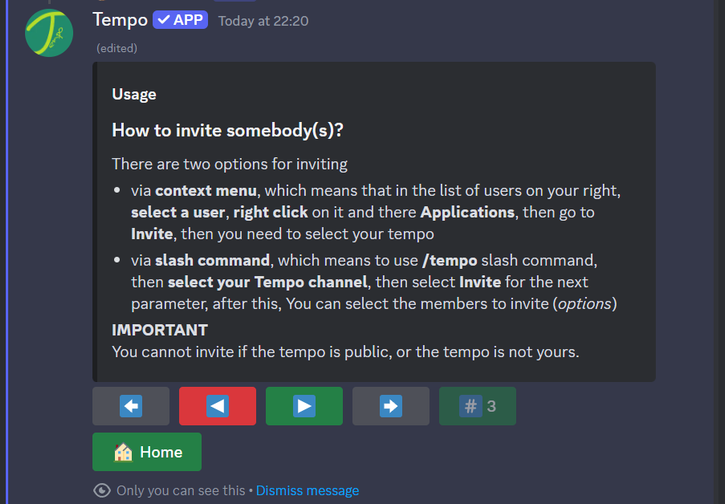This screenshot has height=504, width=725.
Task: Click the verified APP badge
Action: (x=180, y=20)
